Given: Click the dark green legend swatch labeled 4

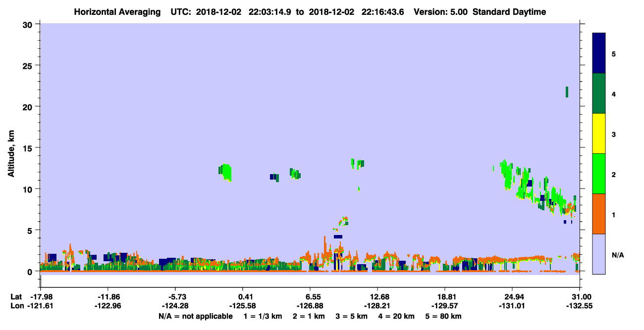Looking at the screenshot, I should pyautogui.click(x=599, y=94).
